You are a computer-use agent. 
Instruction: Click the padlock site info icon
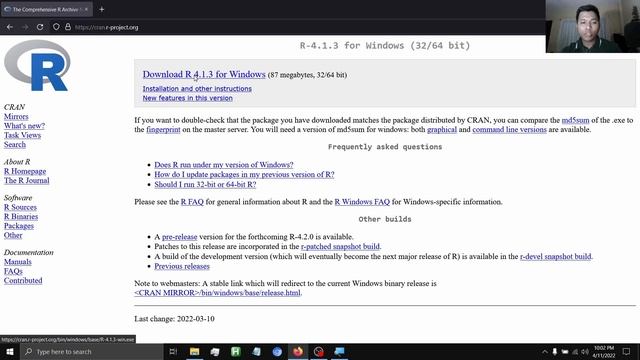coord(68,27)
